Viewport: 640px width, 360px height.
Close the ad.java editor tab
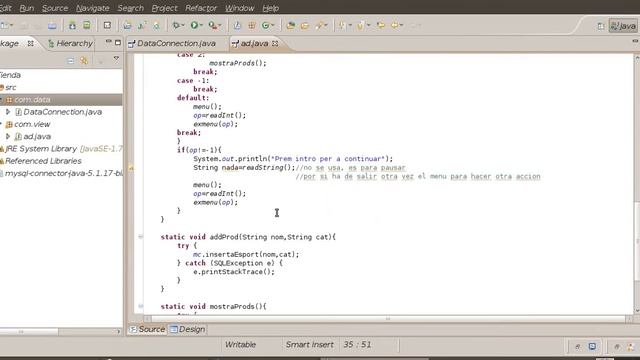pyautogui.click(x=275, y=43)
